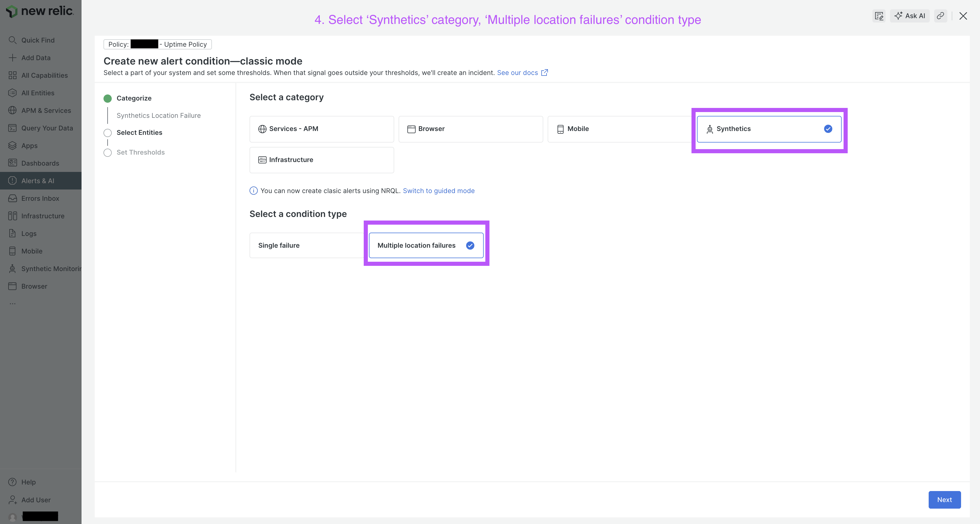Go to the Select Entities step
980x524 pixels.
coord(139,132)
